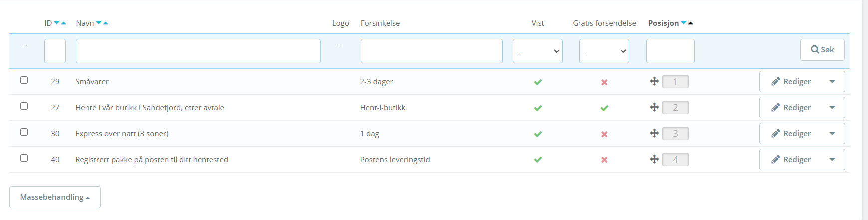Click green free shipping check for Hente i butikk
Screen dimensions: 868x220
coord(604,108)
